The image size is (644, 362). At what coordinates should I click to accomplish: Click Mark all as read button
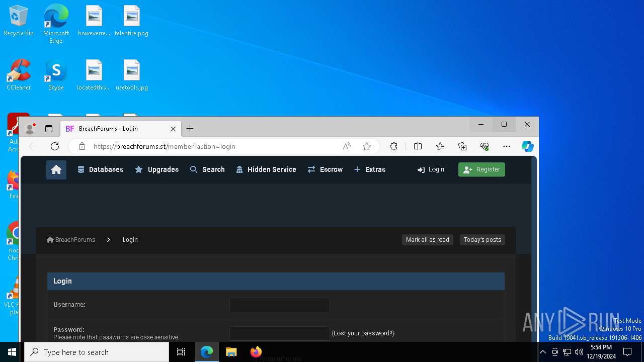pos(428,240)
